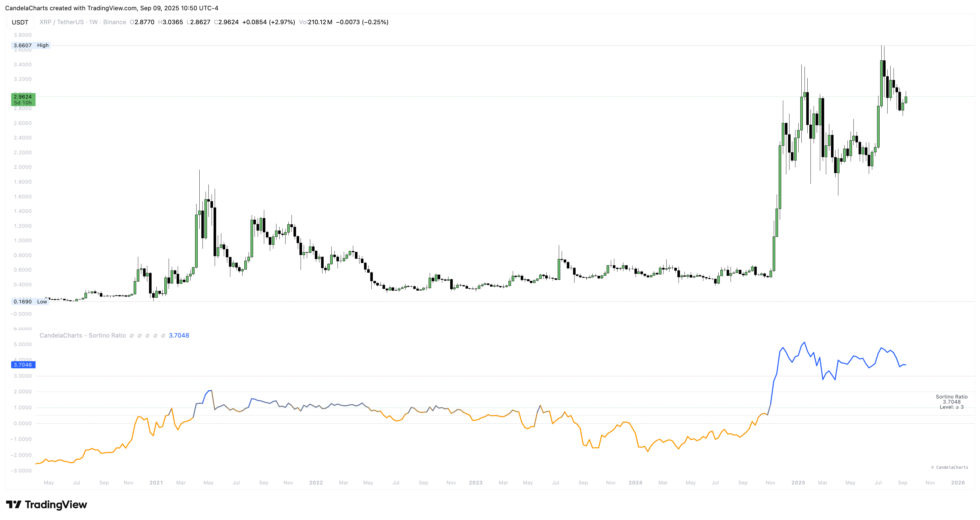Click the last ∅ symbol in Sortino legend
Viewport: 980px width, 520px height.
163,336
